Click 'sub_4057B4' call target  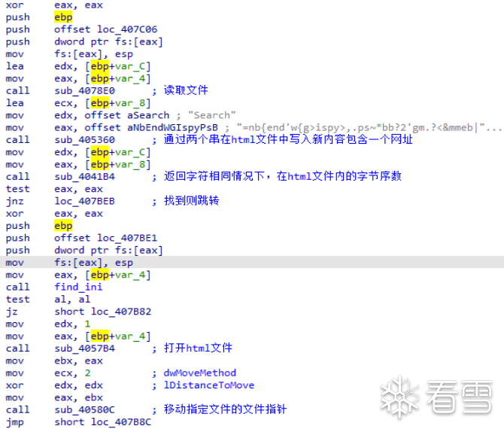(84, 348)
